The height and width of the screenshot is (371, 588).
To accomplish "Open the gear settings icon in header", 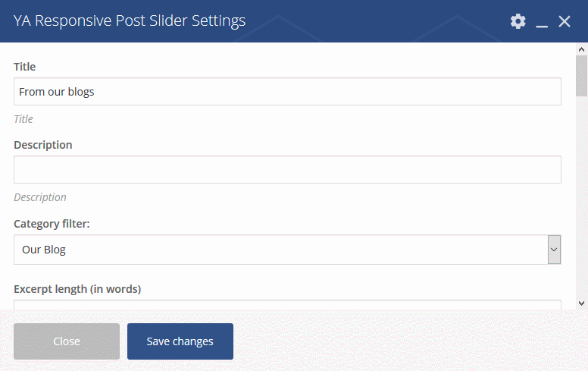I will pos(518,21).
